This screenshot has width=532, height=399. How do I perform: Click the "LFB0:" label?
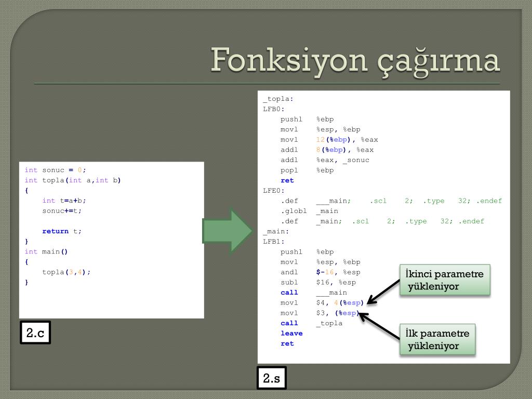coord(274,109)
